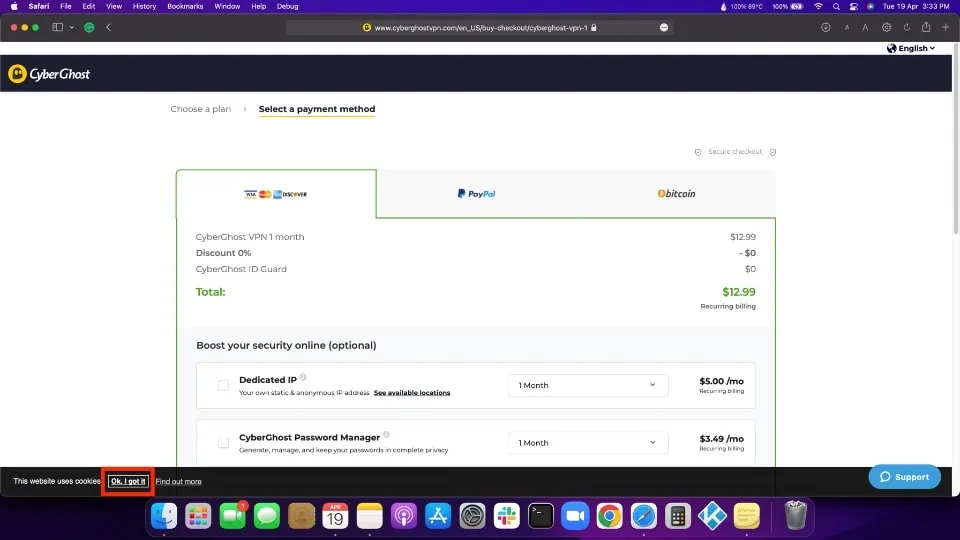Click the page vertical scrollbar
This screenshot has height=540, width=960.
956,141
